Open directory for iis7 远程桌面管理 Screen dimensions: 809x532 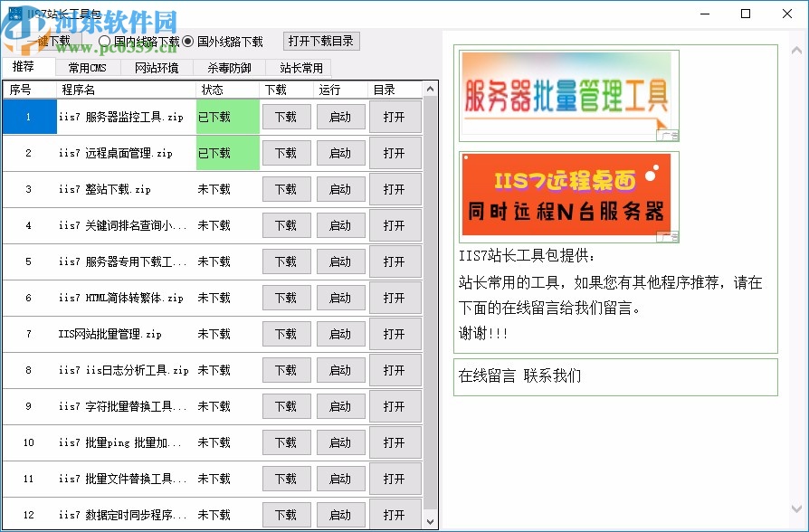tap(395, 153)
